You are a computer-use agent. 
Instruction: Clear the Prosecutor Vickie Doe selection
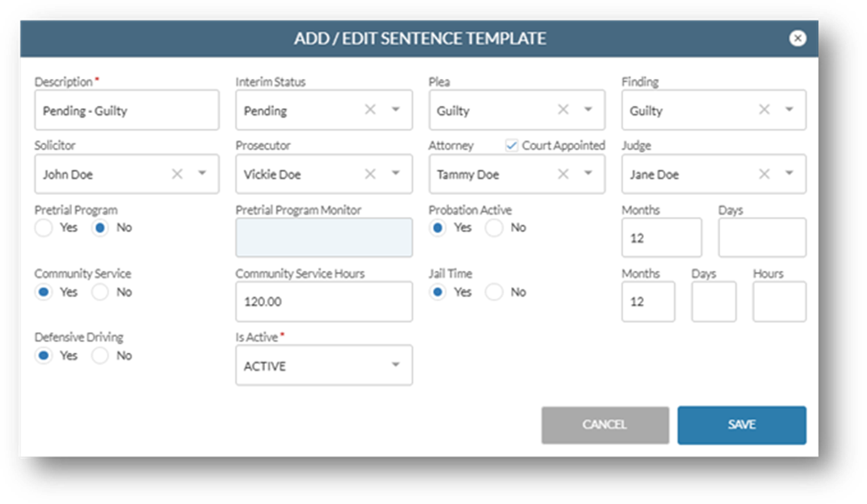[x=370, y=174]
